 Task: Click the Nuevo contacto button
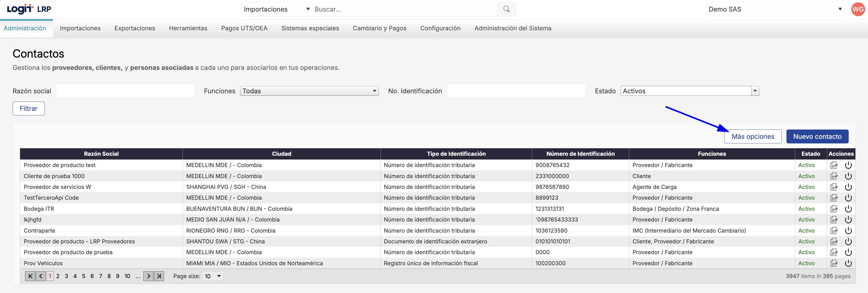click(817, 136)
